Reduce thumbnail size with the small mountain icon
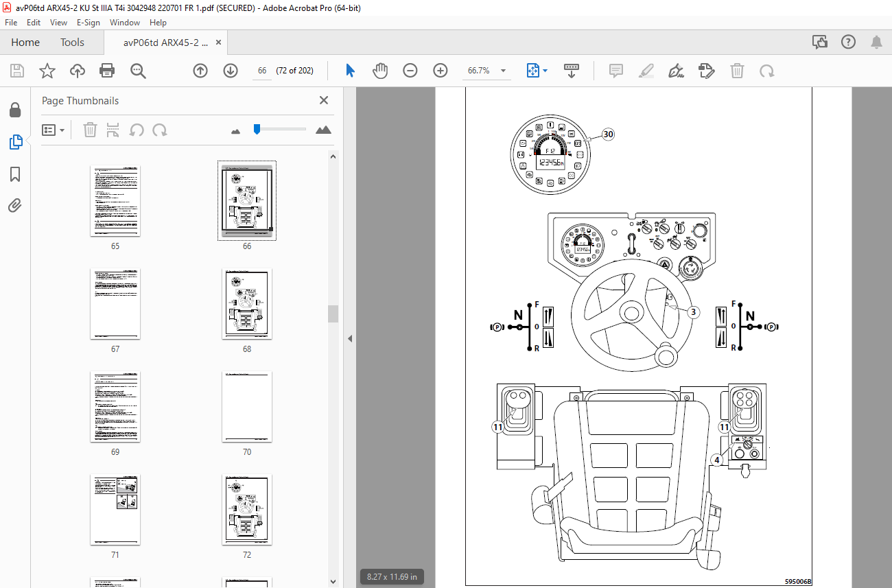Screen dimensions: 892x588 coord(236,130)
